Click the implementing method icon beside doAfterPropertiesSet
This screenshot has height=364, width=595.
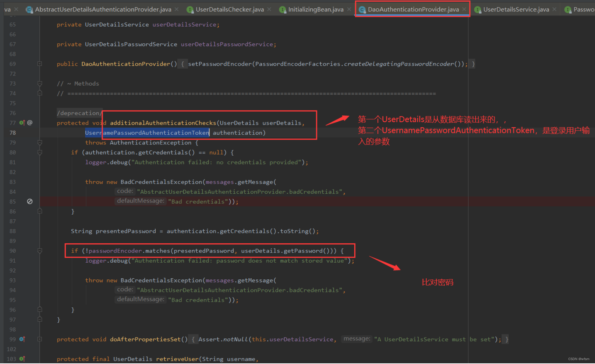click(x=22, y=339)
